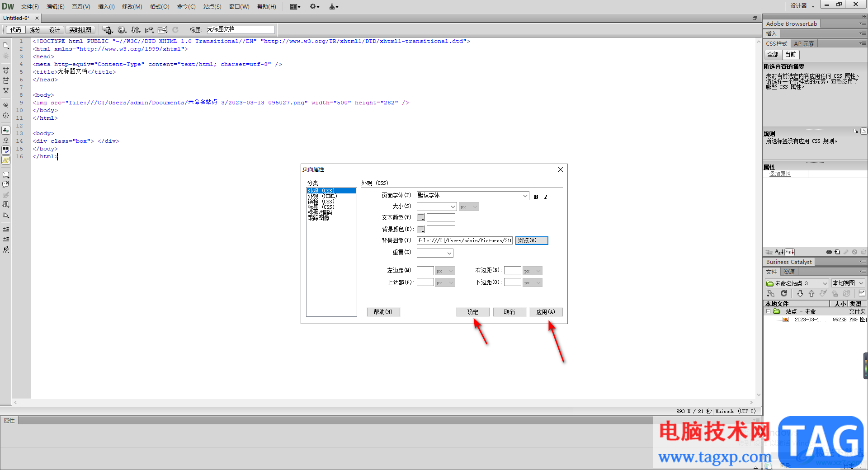Click the 取消 button
The height and width of the screenshot is (470, 868).
point(509,312)
